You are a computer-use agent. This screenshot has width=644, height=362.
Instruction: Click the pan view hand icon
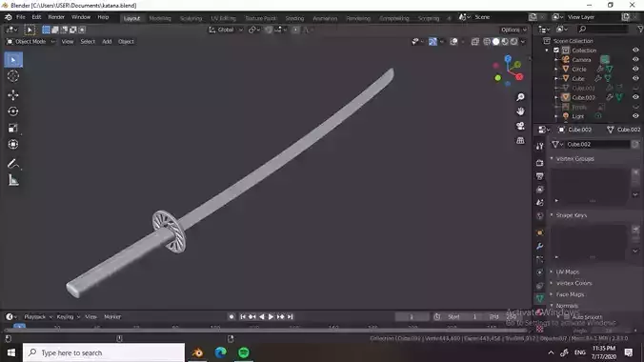[520, 111]
